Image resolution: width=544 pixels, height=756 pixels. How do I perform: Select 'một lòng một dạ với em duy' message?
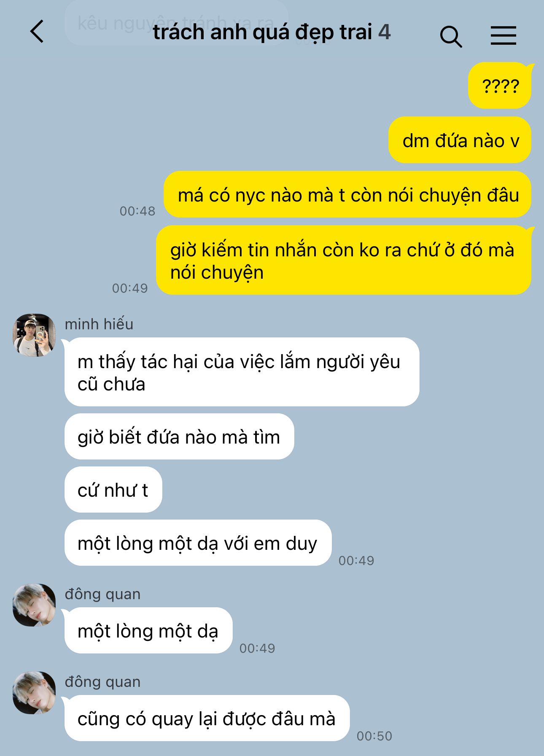click(x=198, y=543)
